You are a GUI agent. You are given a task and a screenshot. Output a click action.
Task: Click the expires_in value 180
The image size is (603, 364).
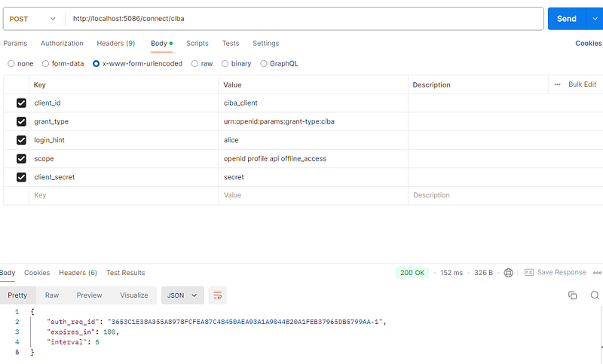(x=109, y=332)
